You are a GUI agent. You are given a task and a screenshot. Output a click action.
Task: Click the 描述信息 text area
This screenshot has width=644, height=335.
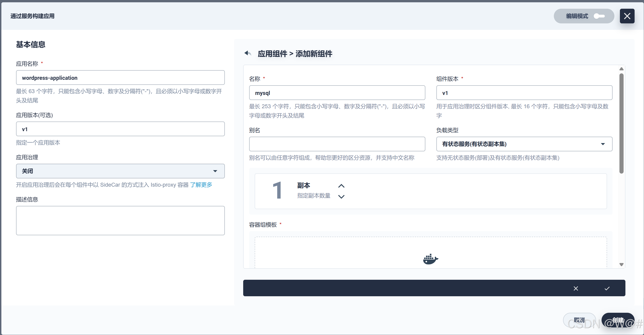[x=120, y=221]
